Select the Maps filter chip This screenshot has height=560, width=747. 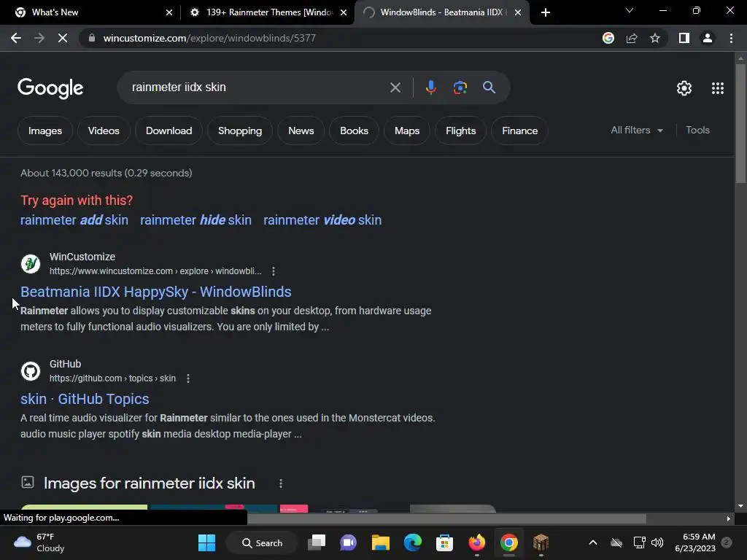(x=407, y=131)
